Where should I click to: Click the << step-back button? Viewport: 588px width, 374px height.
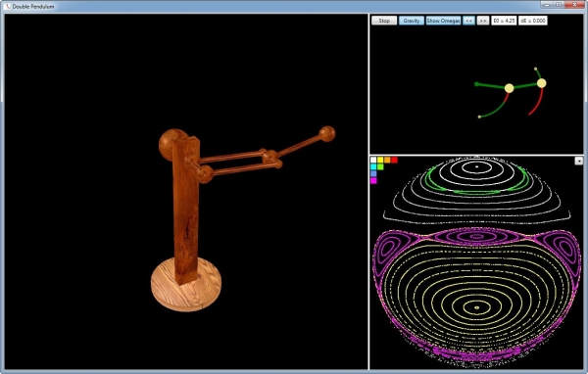pyautogui.click(x=468, y=21)
